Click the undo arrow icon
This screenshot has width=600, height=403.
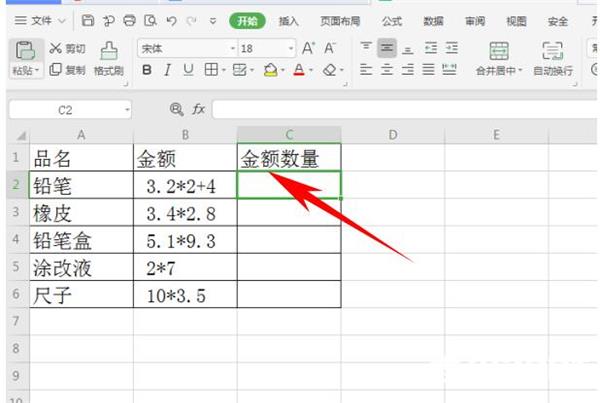click(x=171, y=21)
